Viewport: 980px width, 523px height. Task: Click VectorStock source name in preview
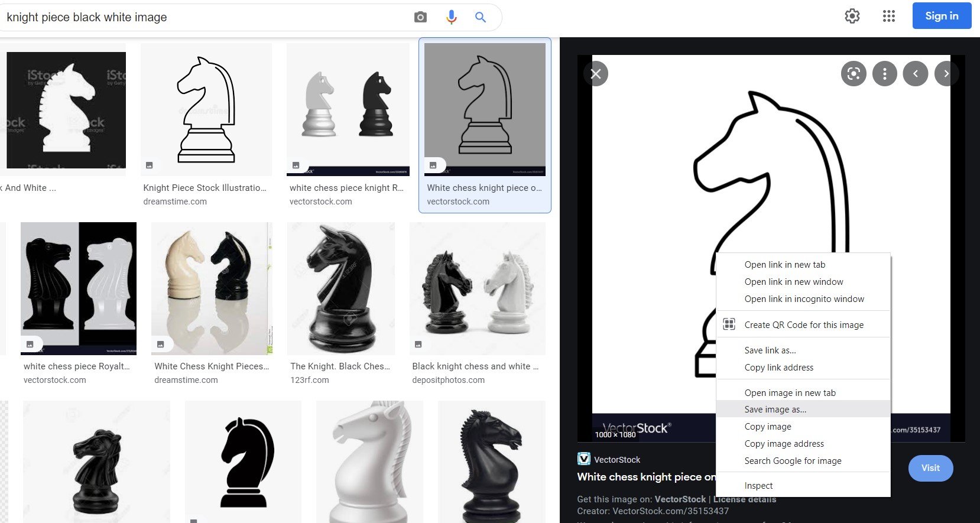(617, 460)
